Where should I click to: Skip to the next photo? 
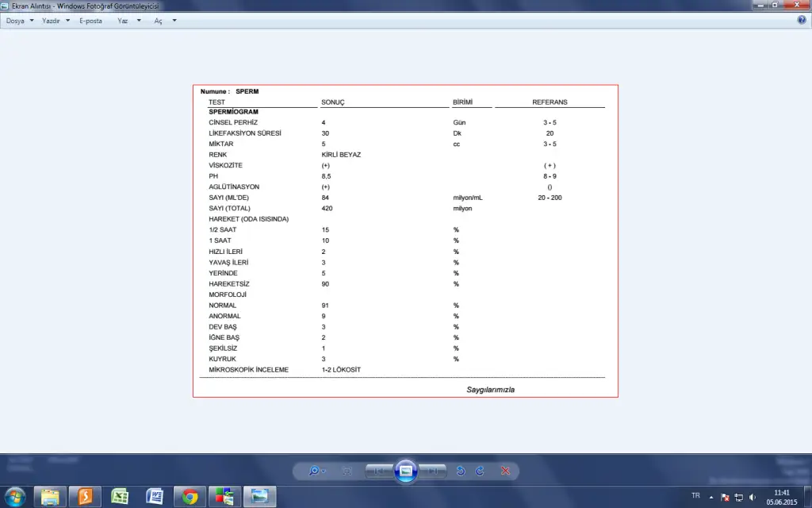[x=433, y=471]
